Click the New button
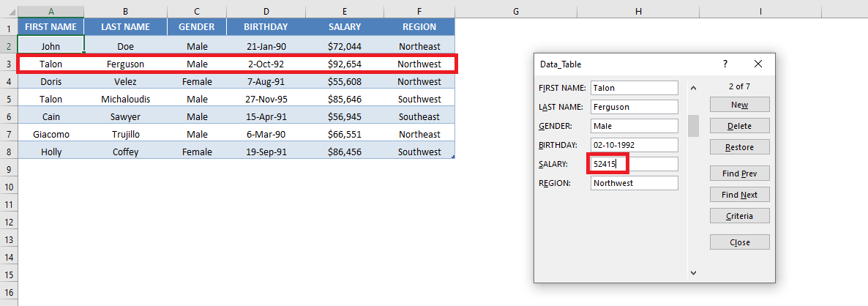Screen dimensions: 868x306 click(x=740, y=105)
